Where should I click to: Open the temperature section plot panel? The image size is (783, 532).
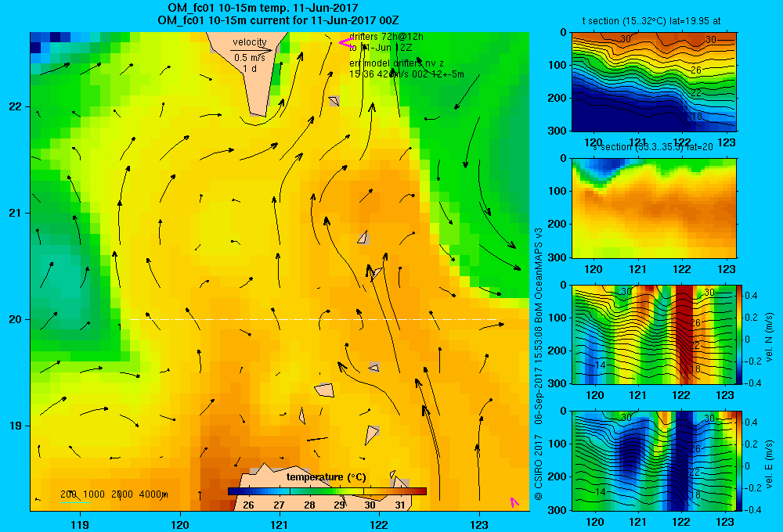(x=654, y=82)
